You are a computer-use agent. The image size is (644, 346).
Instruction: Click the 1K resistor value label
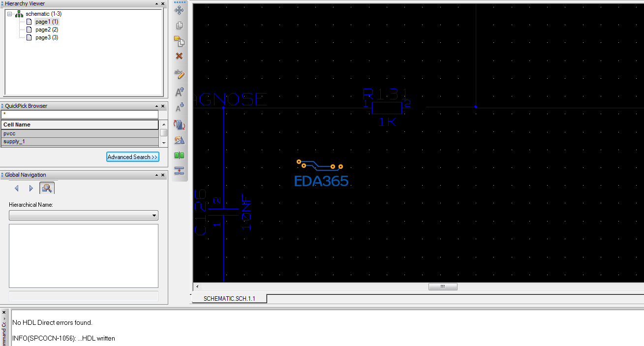click(388, 122)
